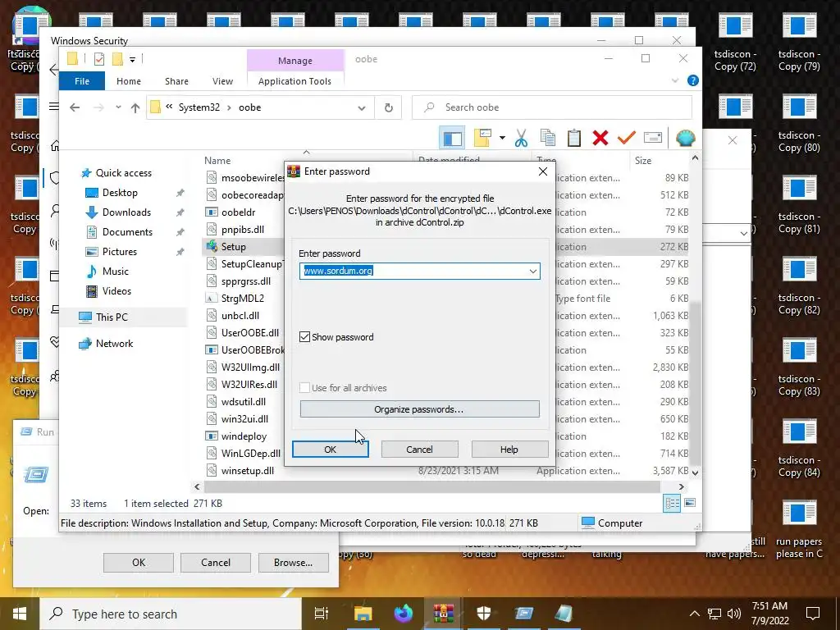
Task: Click the orange checkmark icon in toolbar
Action: [626, 138]
